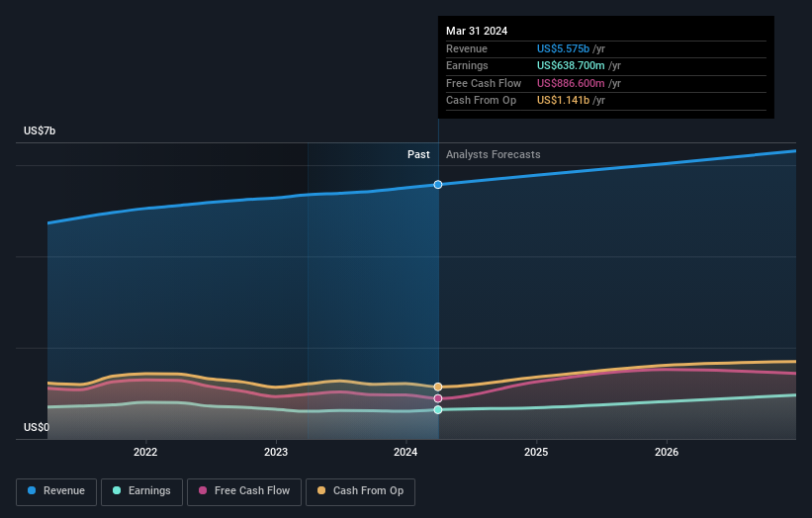Screen dimensions: 812x518
Task: Click the Cash From Op data point marker
Action: point(438,388)
